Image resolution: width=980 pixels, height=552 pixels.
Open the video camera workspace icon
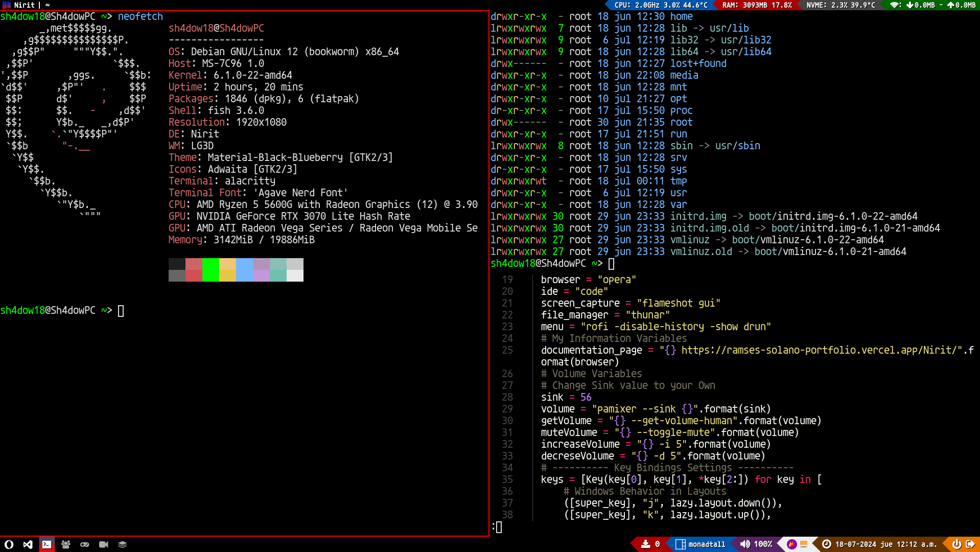pos(103,544)
